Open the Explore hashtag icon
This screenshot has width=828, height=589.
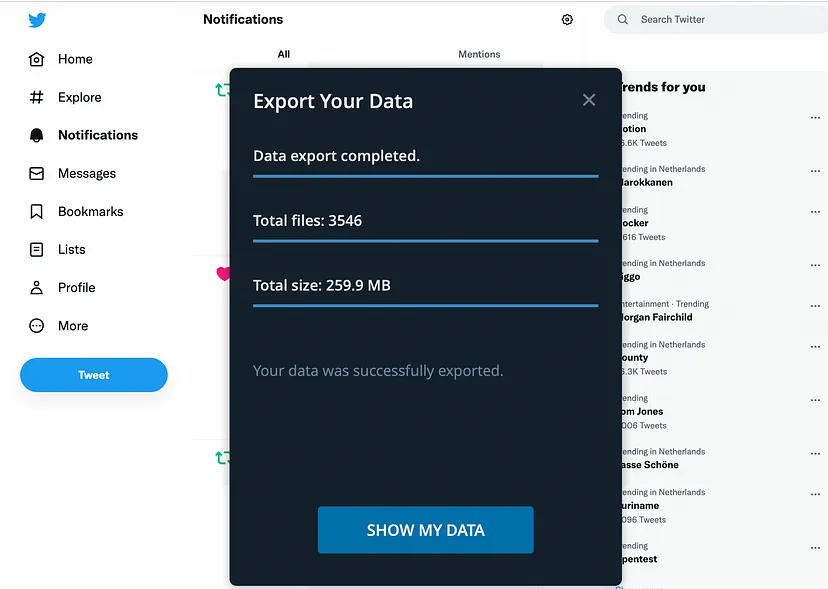click(x=36, y=97)
